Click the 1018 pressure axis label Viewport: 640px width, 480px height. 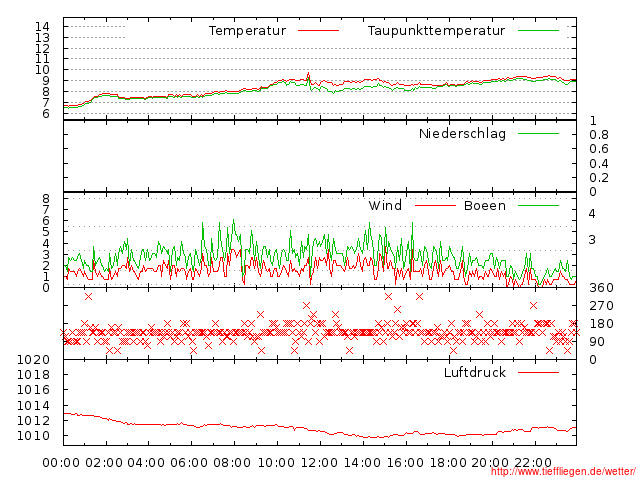tap(33, 375)
